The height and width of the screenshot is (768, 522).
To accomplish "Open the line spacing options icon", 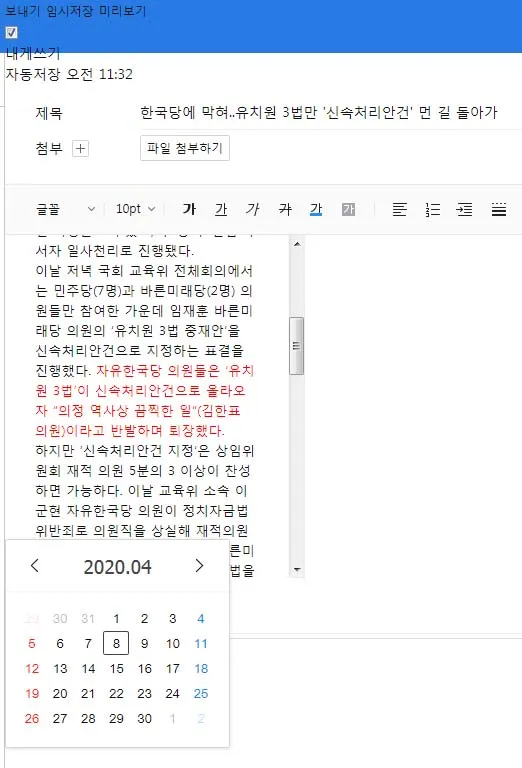I will pos(498,210).
